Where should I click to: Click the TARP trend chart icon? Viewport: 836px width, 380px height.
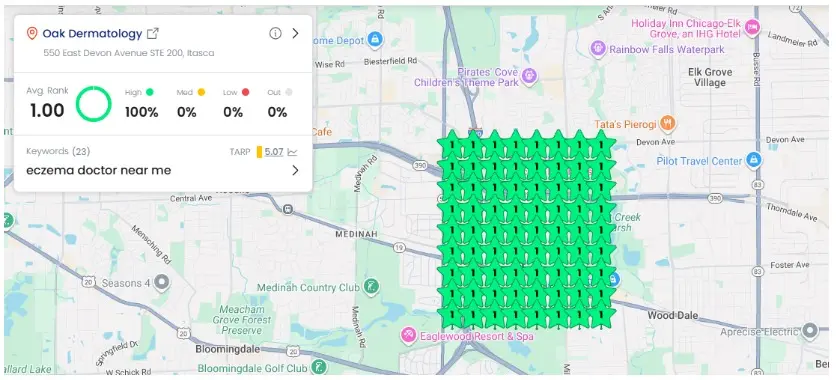point(292,152)
